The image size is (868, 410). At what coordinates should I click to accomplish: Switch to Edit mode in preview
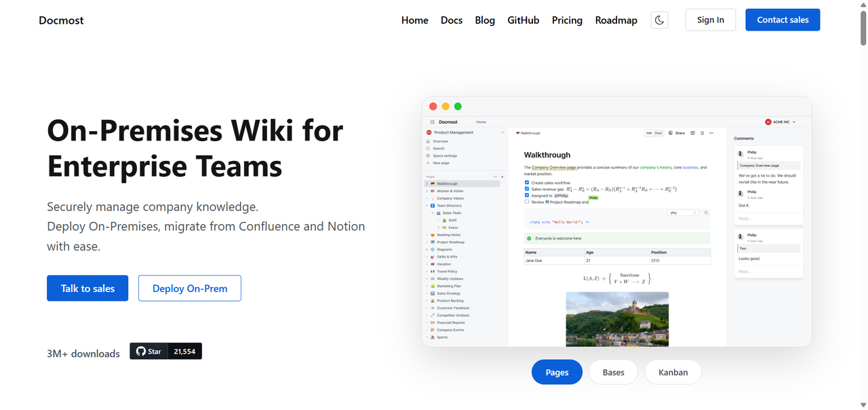coord(649,133)
